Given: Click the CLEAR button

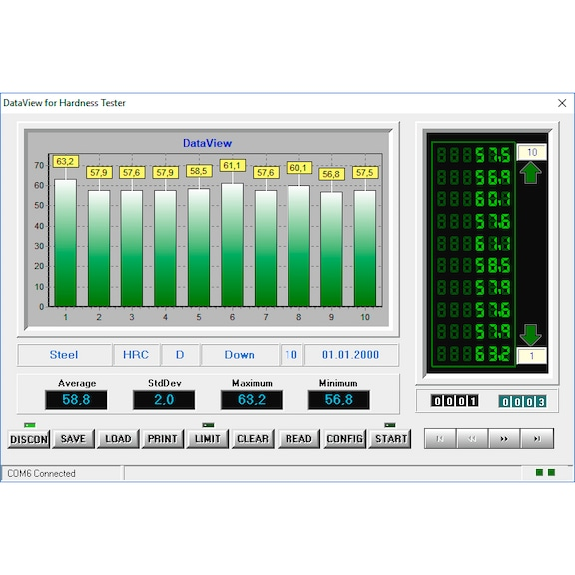Looking at the screenshot, I should point(253,439).
